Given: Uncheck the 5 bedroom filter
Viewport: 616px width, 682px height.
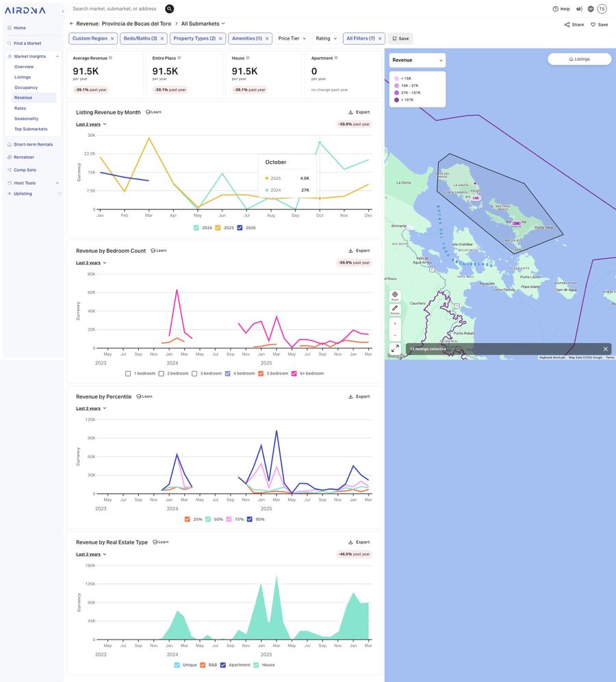Looking at the screenshot, I should [261, 372].
